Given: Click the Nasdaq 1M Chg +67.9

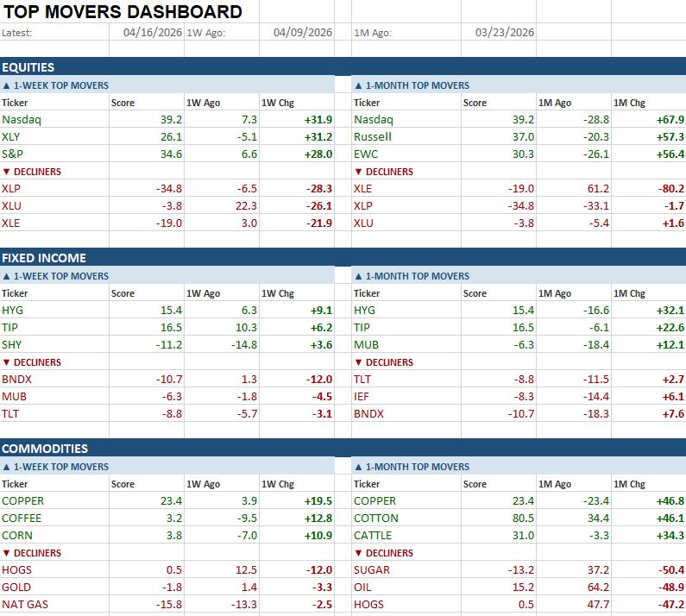Looking at the screenshot, I should click(649, 119).
